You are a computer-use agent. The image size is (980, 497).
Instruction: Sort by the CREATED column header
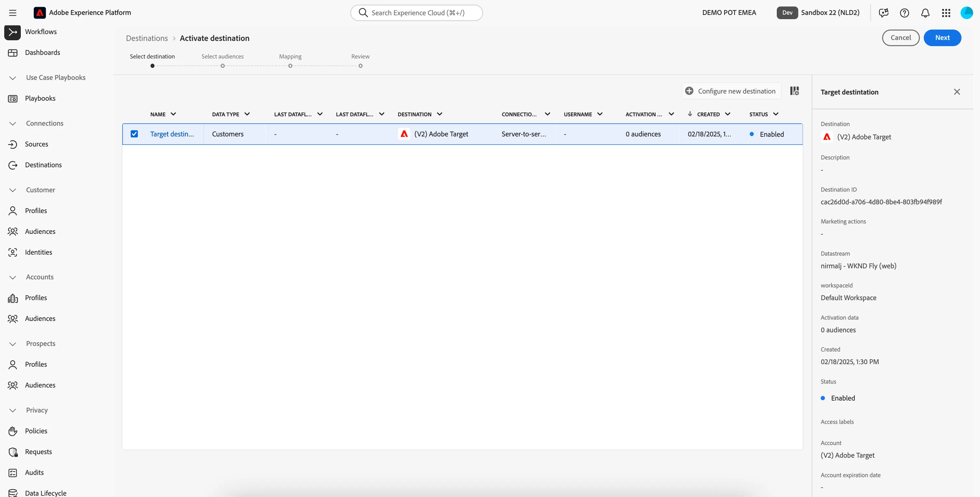pyautogui.click(x=708, y=114)
